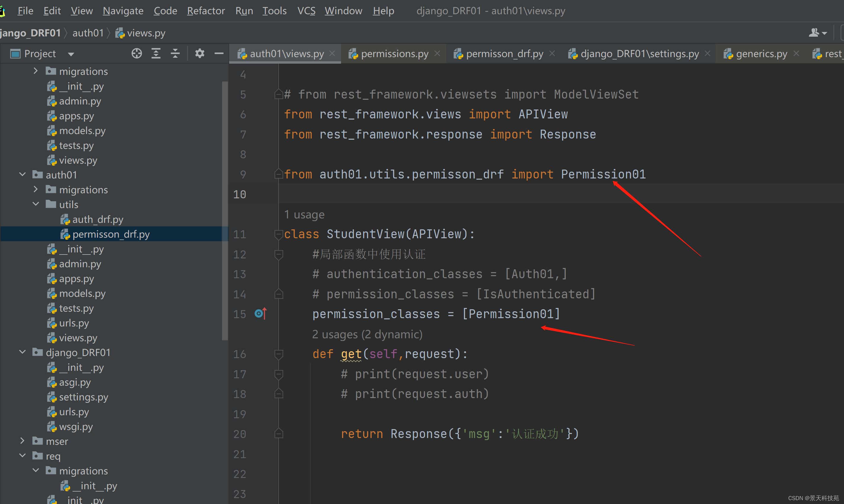Click the Expand All icon in Project panel
The height and width of the screenshot is (504, 844).
pos(156,53)
